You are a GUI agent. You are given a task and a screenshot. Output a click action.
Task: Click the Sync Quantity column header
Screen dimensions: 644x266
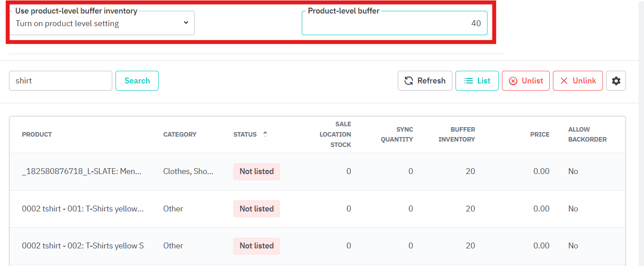click(x=396, y=134)
